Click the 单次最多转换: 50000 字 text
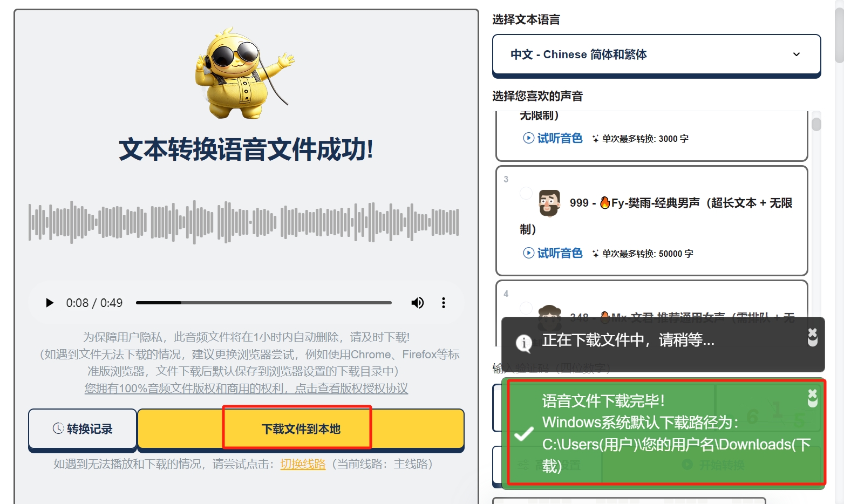The height and width of the screenshot is (504, 844). click(x=648, y=254)
